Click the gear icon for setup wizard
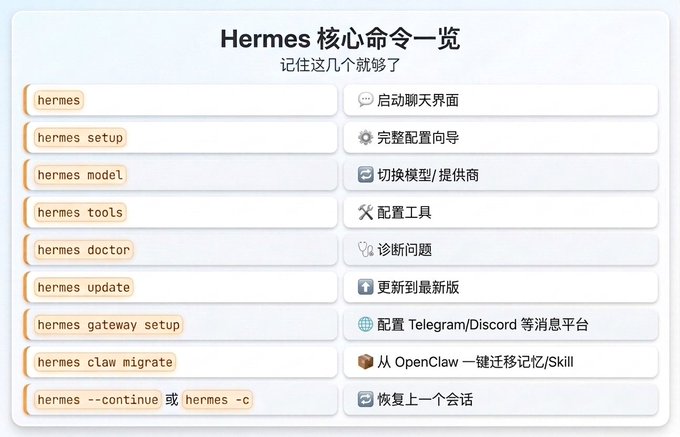 pos(364,138)
